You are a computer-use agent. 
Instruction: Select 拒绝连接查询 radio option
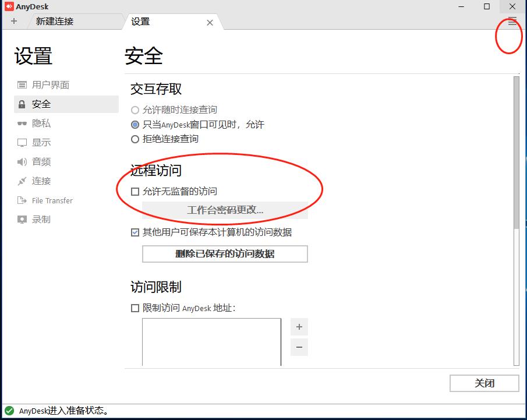[x=165, y=139]
